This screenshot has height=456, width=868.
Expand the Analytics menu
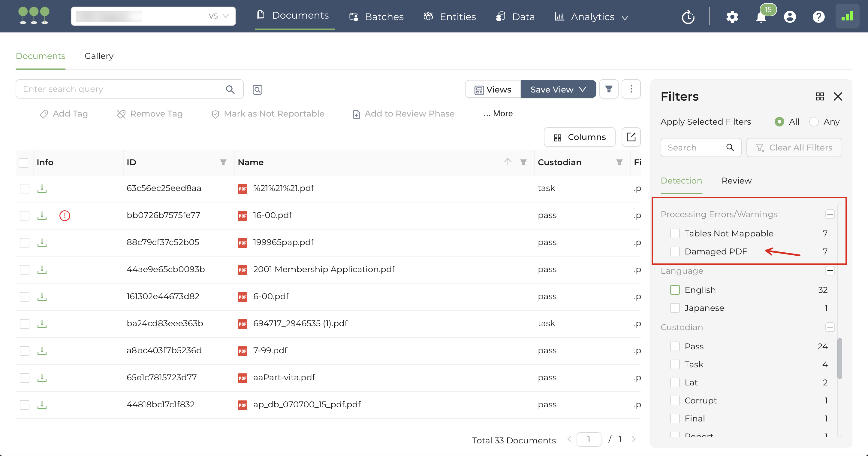click(x=592, y=17)
